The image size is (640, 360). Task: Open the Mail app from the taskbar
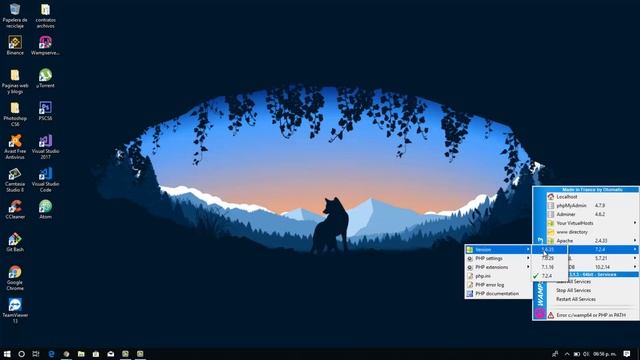coord(111,354)
